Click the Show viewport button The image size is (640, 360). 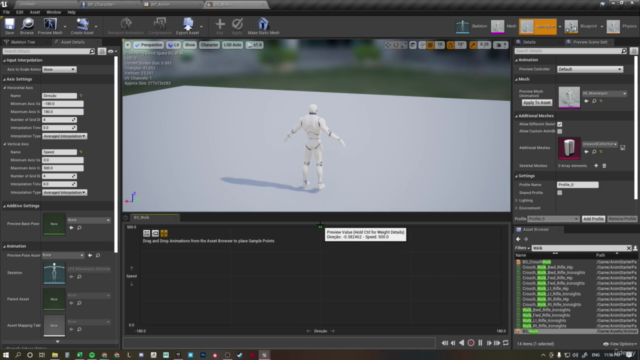pyautogui.click(x=190, y=45)
